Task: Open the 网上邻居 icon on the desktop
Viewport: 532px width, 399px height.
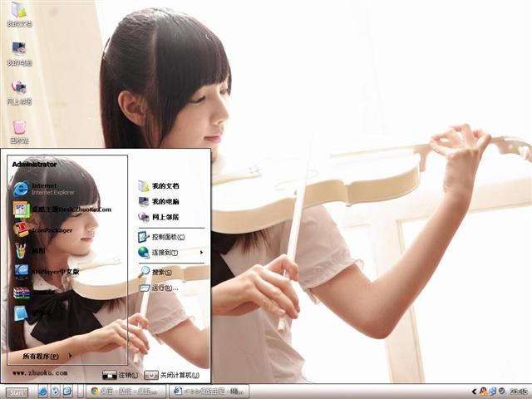Action: tap(19, 92)
